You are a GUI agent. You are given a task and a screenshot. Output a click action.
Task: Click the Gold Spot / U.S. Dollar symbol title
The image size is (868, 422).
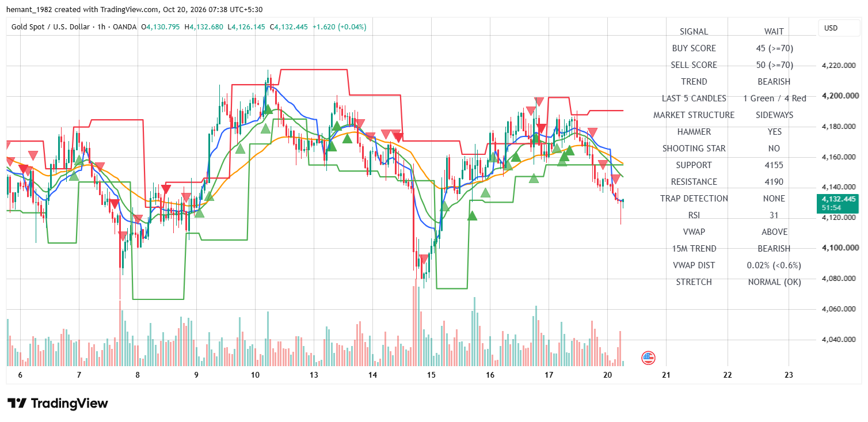pos(50,26)
